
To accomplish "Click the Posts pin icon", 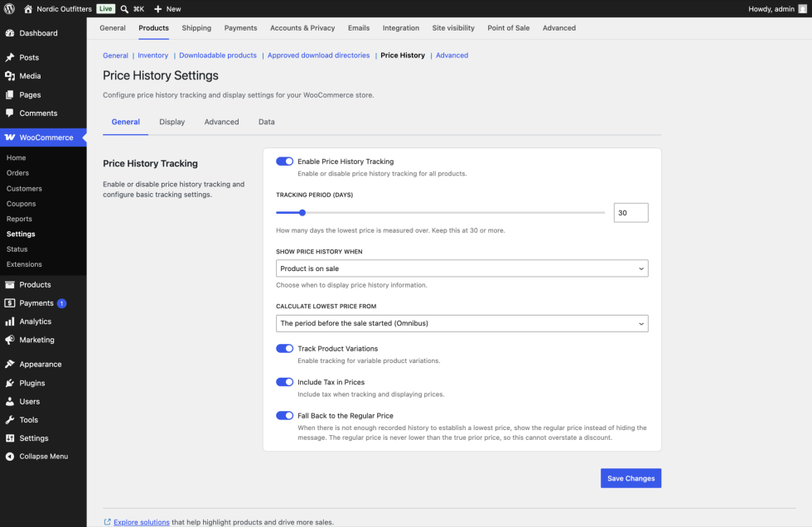I will point(10,57).
